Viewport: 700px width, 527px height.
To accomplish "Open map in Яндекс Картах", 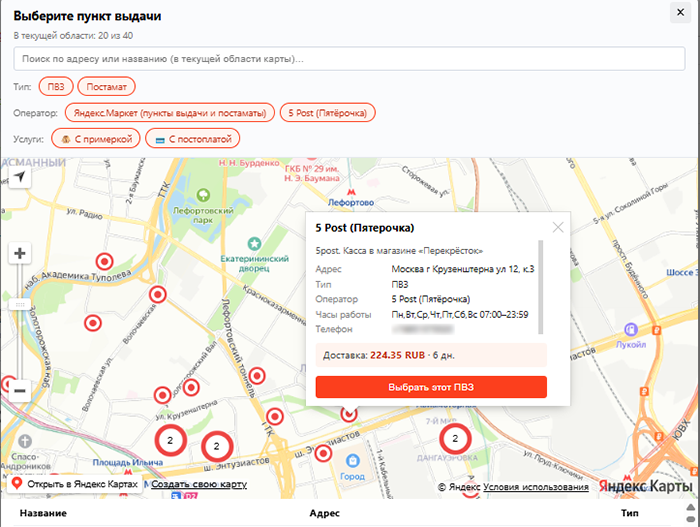I will click(x=75, y=484).
